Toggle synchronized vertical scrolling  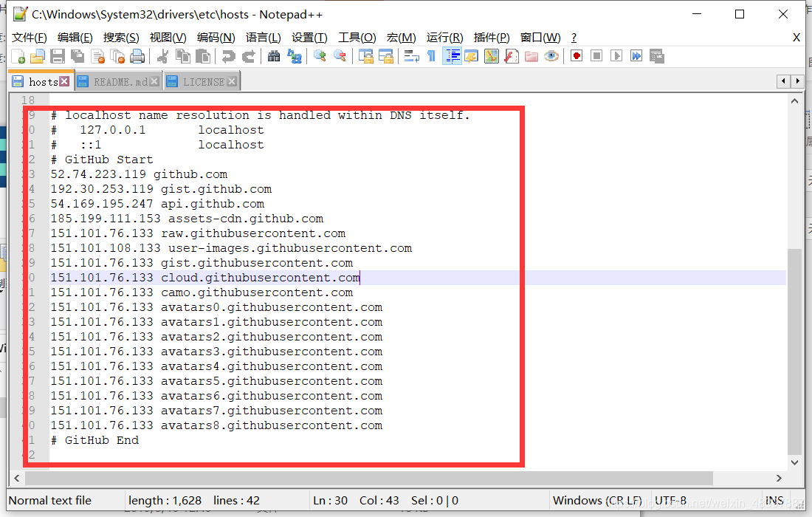tap(365, 56)
